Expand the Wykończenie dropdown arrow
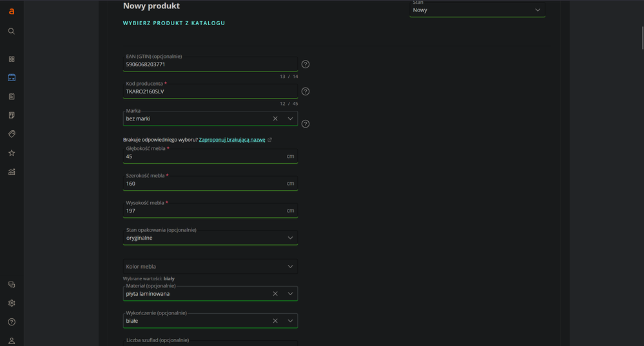 tap(290, 321)
